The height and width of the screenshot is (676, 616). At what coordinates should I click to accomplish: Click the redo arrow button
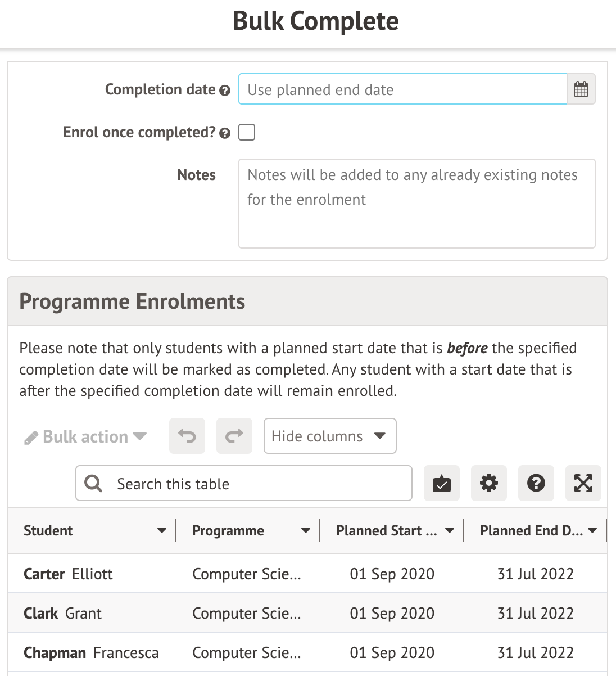234,436
